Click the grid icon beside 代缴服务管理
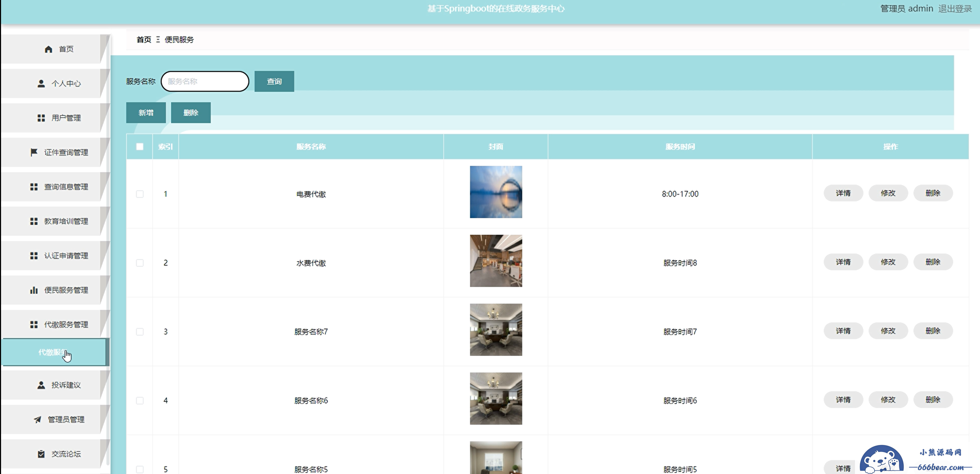The image size is (980, 474). (34, 324)
